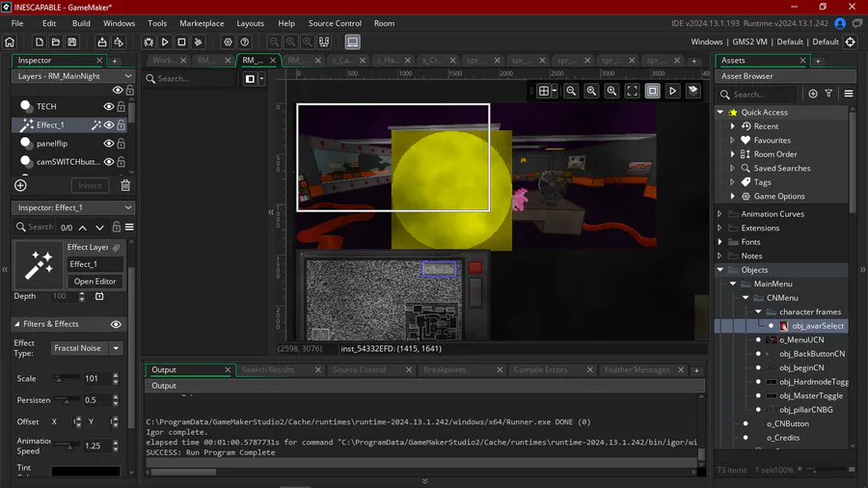Click the Asset Browser search field
Viewport: 868px width, 488px height.
click(762, 95)
